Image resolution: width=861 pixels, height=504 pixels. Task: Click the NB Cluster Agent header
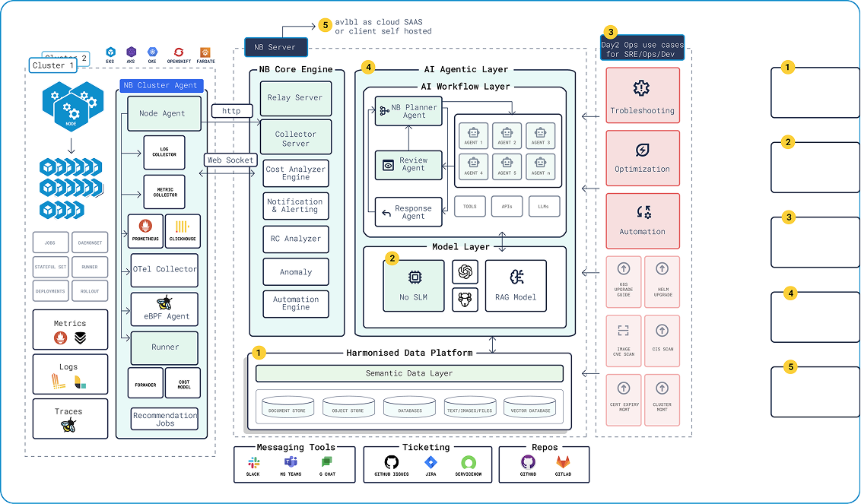(x=161, y=85)
